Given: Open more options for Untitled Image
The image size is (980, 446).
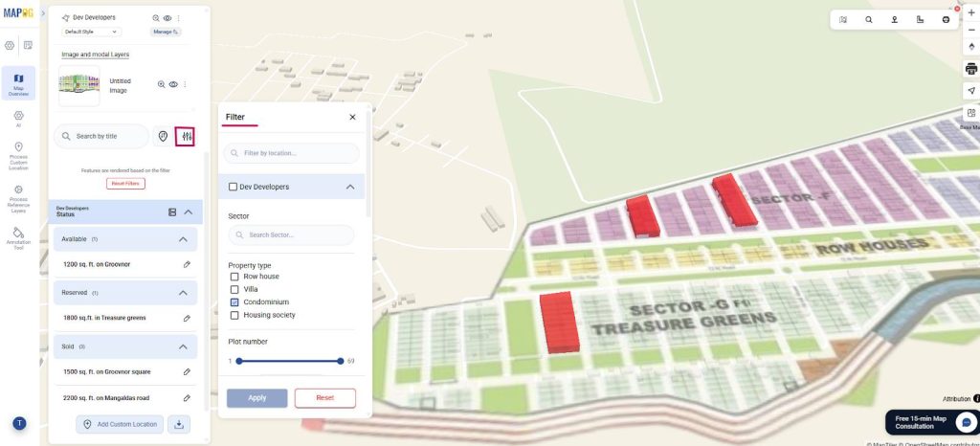Looking at the screenshot, I should point(185,84).
